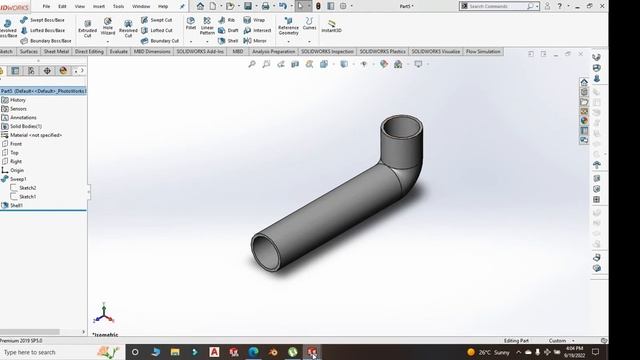Viewport: 640px width, 360px height.
Task: Click the Print icon in the top toolbar
Action: pos(265,6)
